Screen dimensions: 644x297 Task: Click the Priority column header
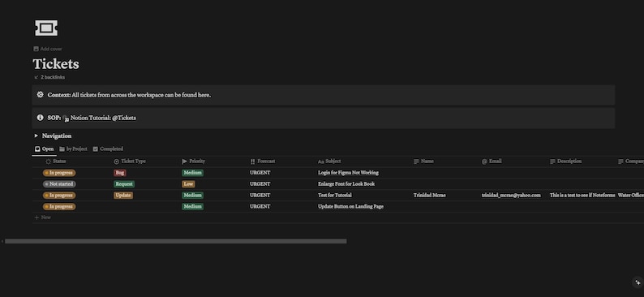point(194,161)
